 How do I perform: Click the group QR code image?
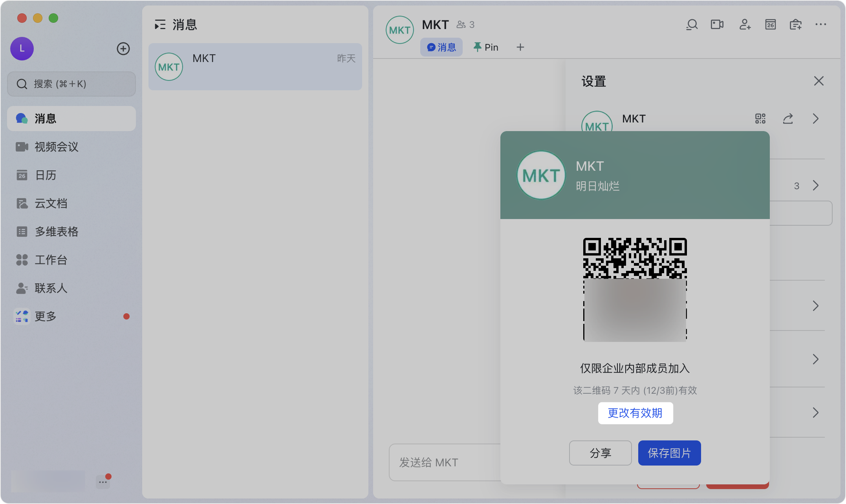[x=635, y=290]
